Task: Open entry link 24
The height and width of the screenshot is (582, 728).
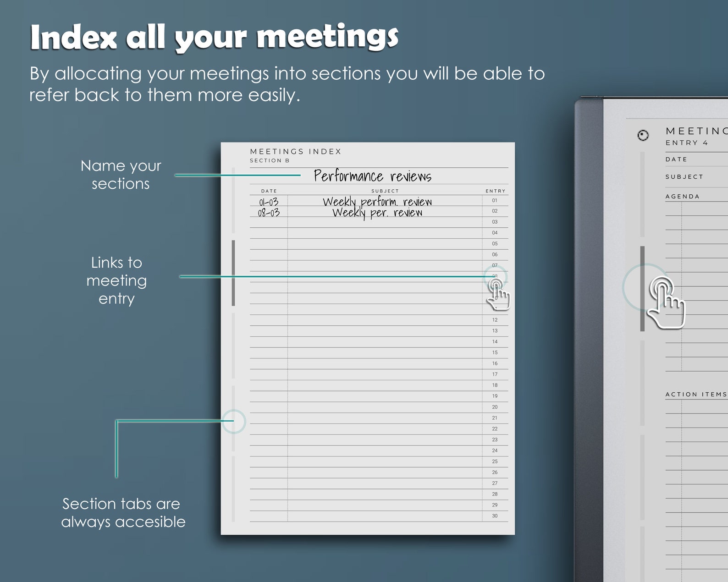Action: (495, 450)
